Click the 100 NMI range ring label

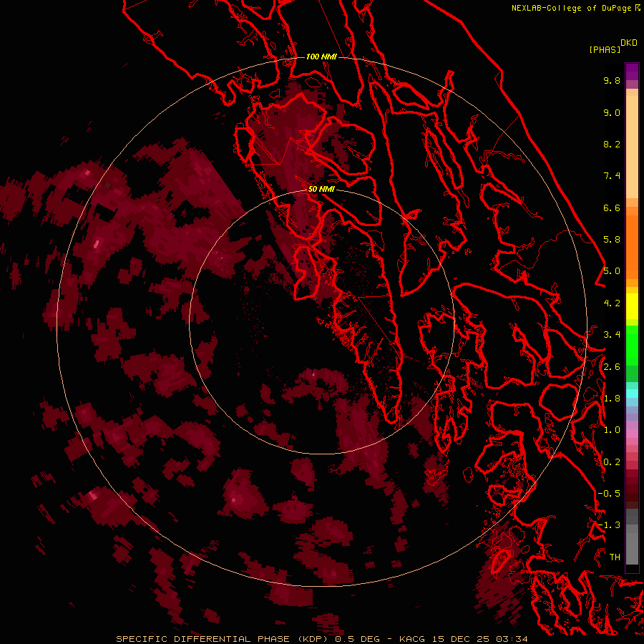point(321,57)
